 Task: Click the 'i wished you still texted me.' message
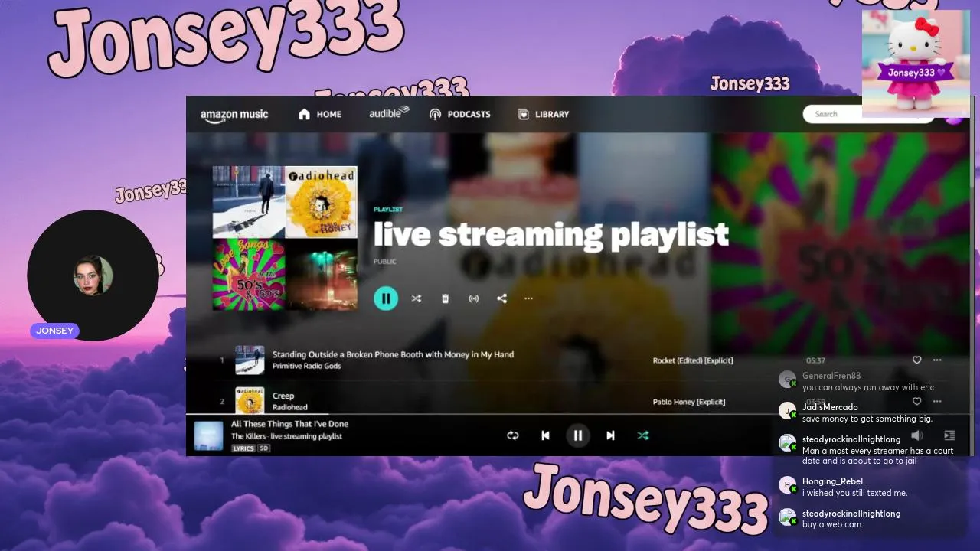[x=854, y=493]
